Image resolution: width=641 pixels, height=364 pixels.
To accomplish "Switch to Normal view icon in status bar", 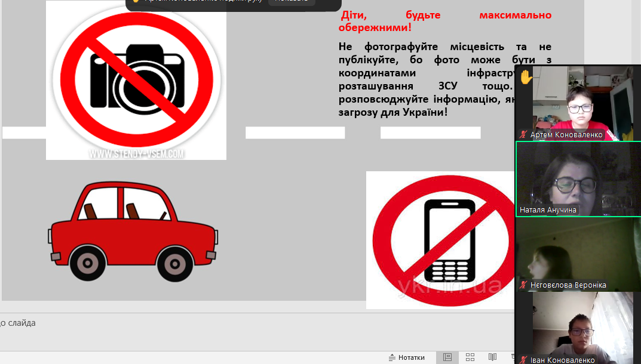I will point(447,357).
